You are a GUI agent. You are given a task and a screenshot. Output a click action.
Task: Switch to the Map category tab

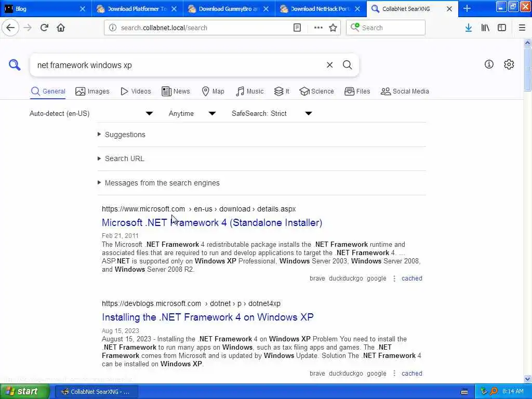pos(213,91)
